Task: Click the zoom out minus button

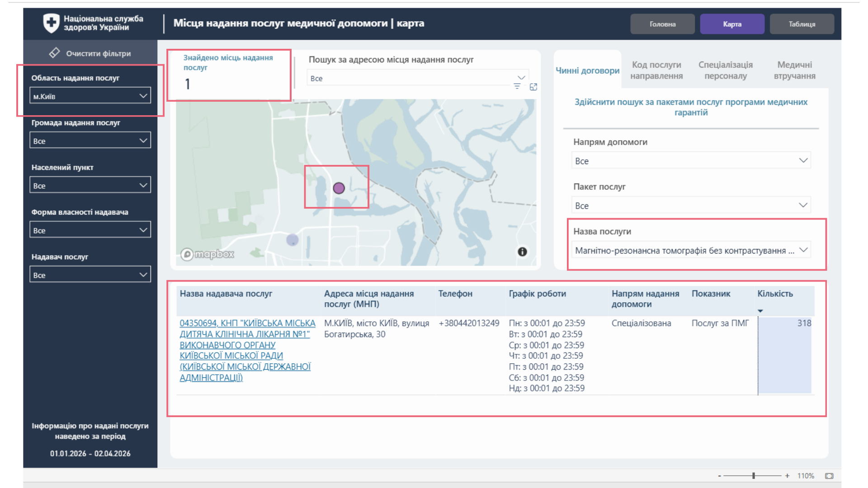Action: [719, 476]
